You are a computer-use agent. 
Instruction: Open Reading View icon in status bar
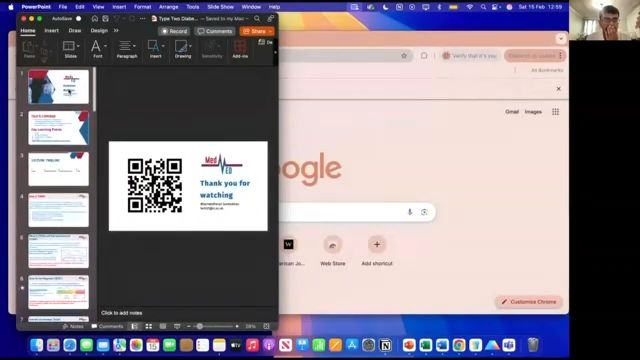point(163,326)
